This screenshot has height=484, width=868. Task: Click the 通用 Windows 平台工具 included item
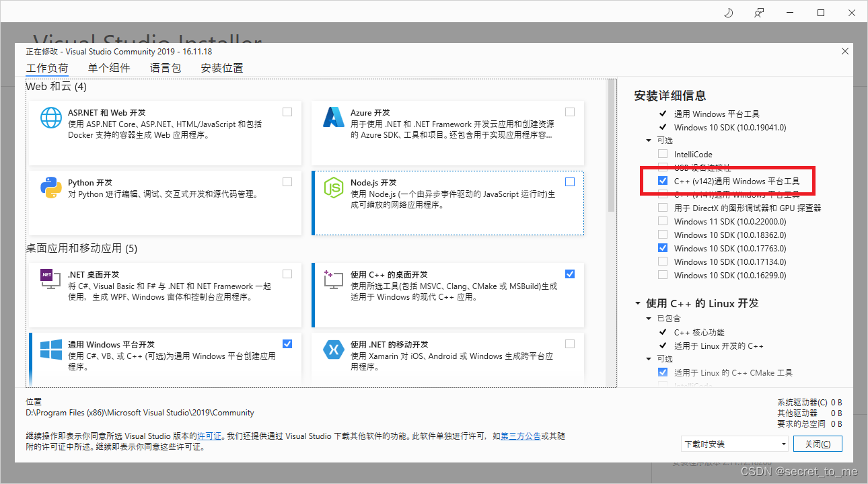(x=717, y=114)
